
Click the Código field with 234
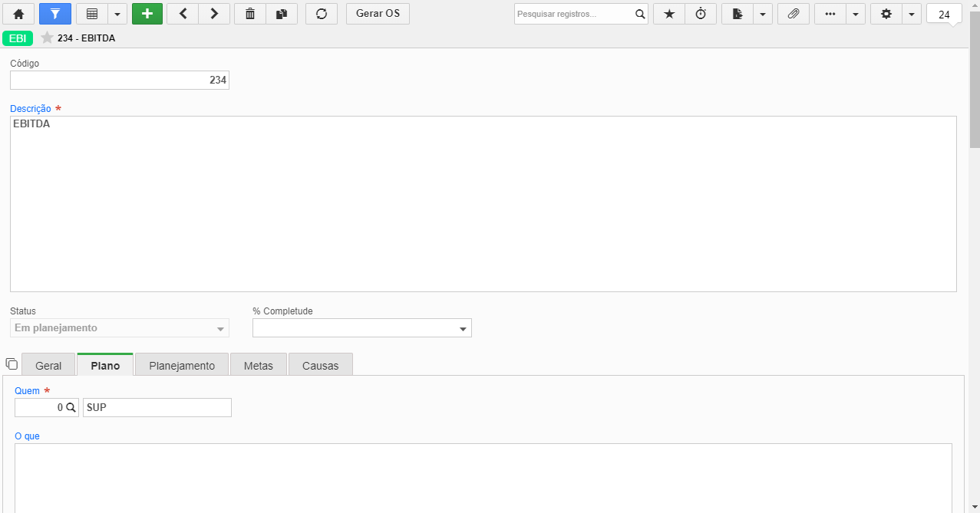tap(120, 80)
